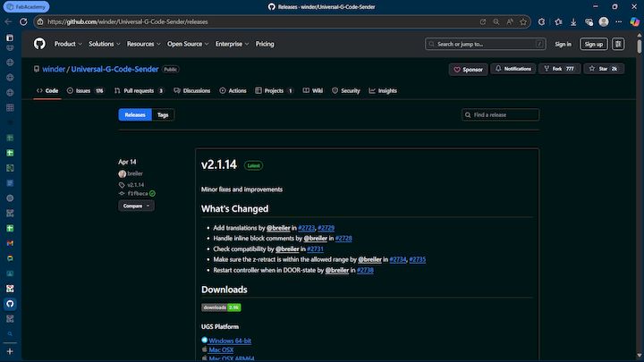This screenshot has height=362, width=644.
Task: Open the Pricing page
Action: pos(265,44)
